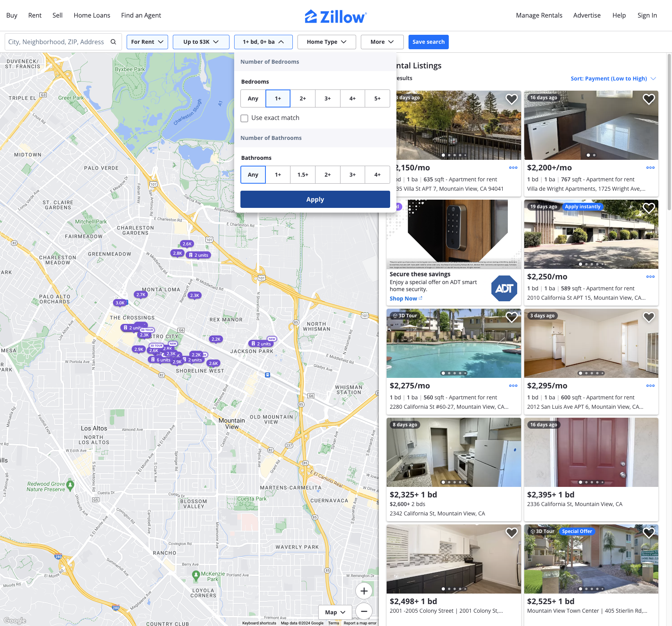Open the Sell menu
Screen dimensions: 672x626
tap(57, 15)
